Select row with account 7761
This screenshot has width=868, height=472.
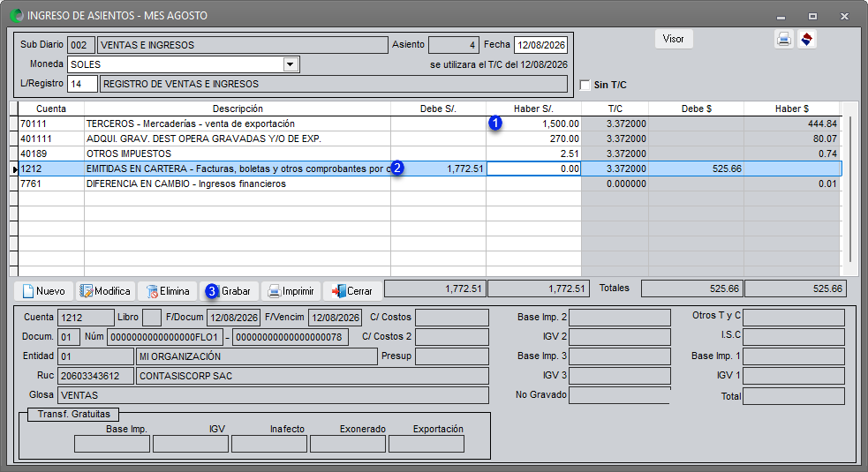[429, 184]
